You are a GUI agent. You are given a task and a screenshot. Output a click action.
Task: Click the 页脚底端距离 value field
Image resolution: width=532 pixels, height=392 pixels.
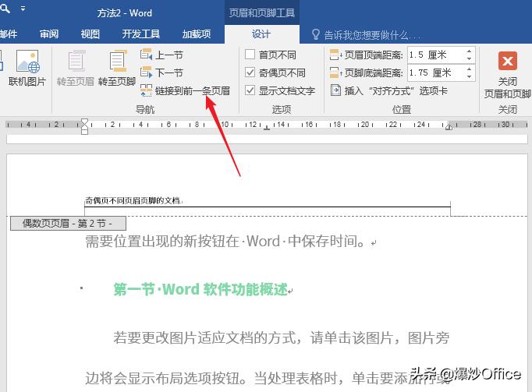click(x=435, y=73)
